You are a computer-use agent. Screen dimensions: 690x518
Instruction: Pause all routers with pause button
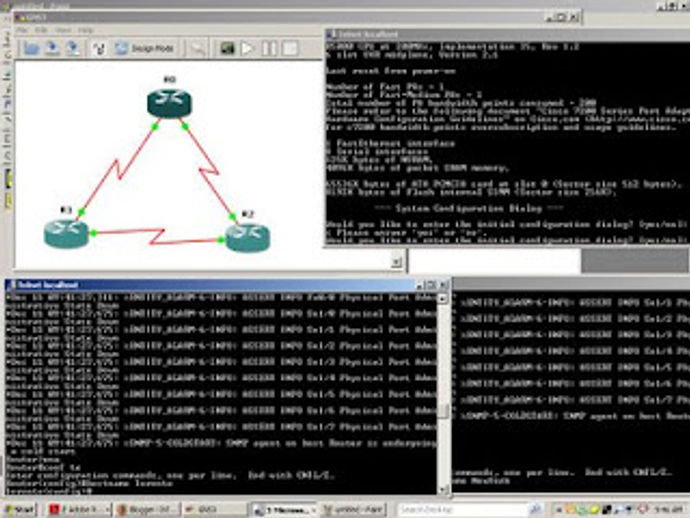pos(269,48)
